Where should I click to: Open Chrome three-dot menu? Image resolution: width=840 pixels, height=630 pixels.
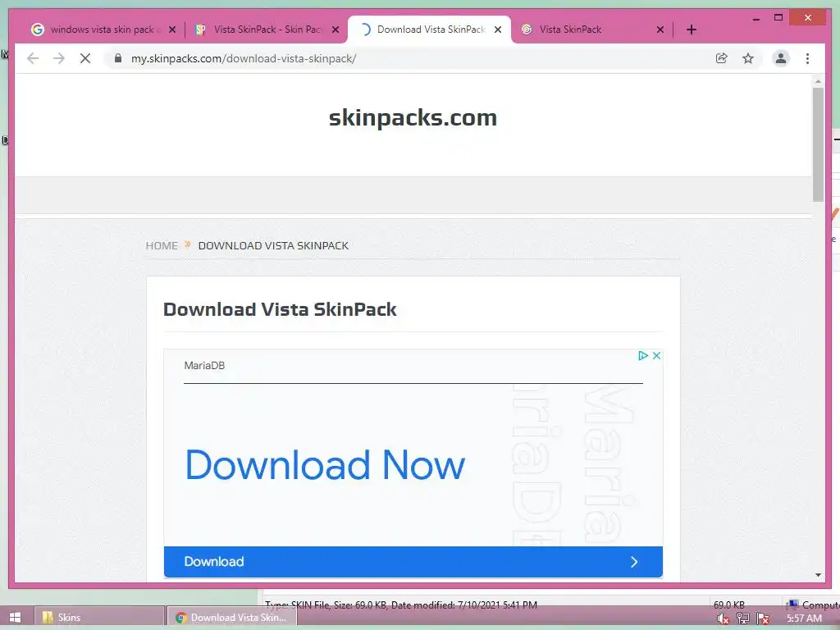pos(807,58)
